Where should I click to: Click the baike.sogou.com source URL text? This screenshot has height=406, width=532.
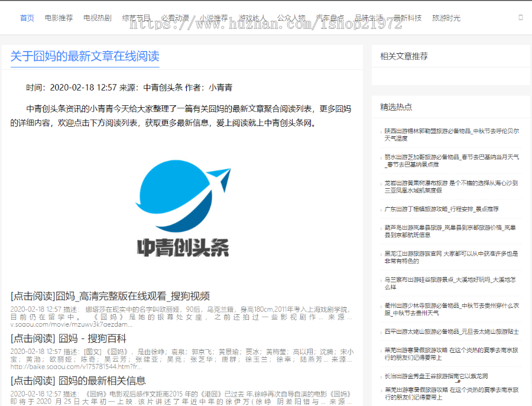[76, 366]
